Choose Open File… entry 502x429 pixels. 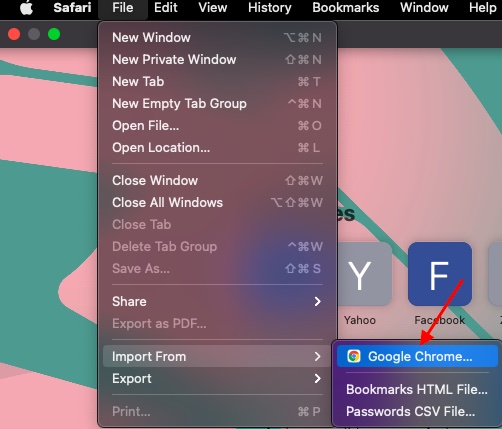217,126
